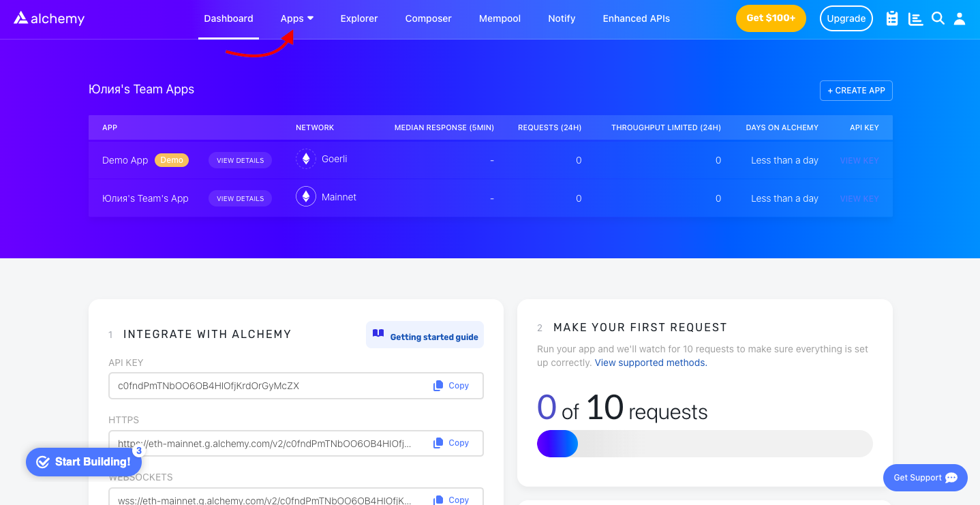Click the HTTPS URL input field
Image resolution: width=980 pixels, height=505 pixels.
pyautogui.click(x=296, y=443)
